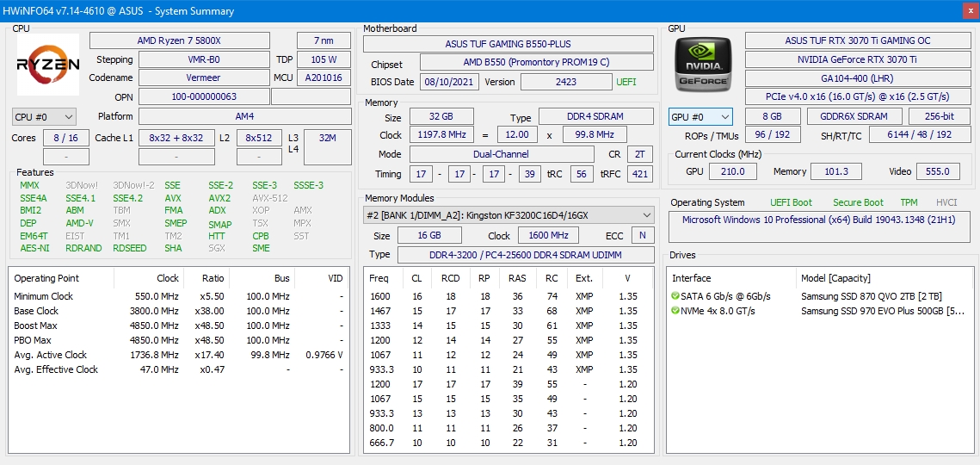Click the 32 GB memory size box

(x=441, y=117)
